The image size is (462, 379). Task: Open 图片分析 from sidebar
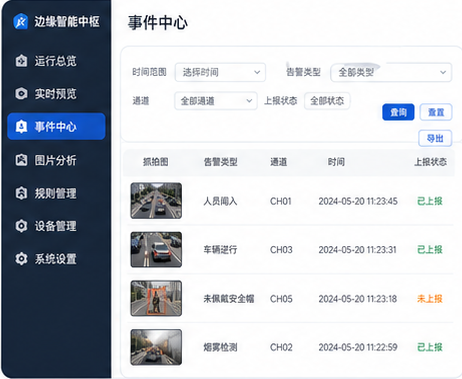click(x=56, y=160)
